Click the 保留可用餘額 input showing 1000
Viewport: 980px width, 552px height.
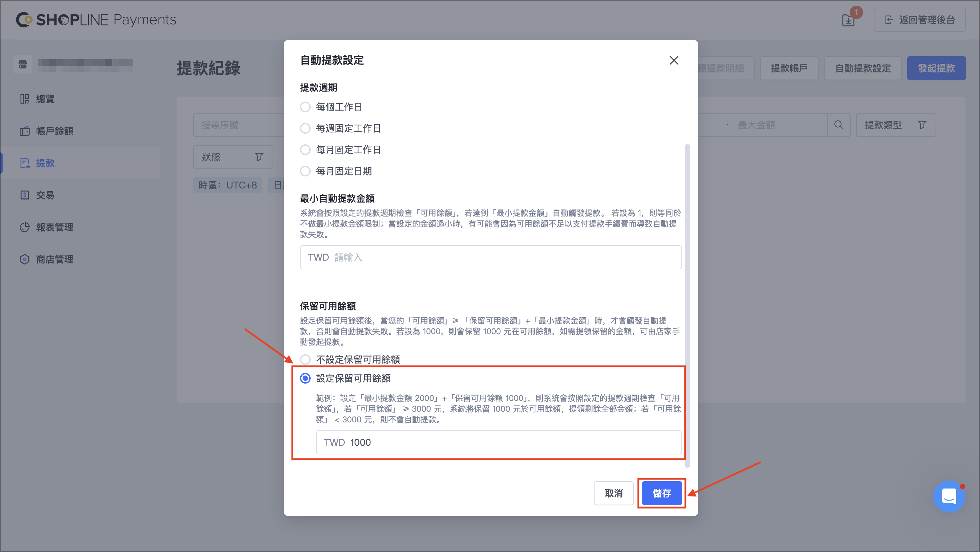coord(499,442)
